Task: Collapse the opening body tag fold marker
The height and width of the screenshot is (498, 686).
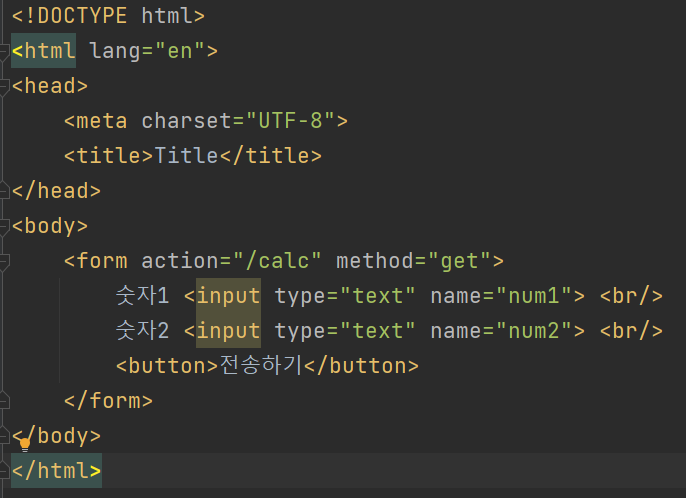Action: tap(4, 226)
